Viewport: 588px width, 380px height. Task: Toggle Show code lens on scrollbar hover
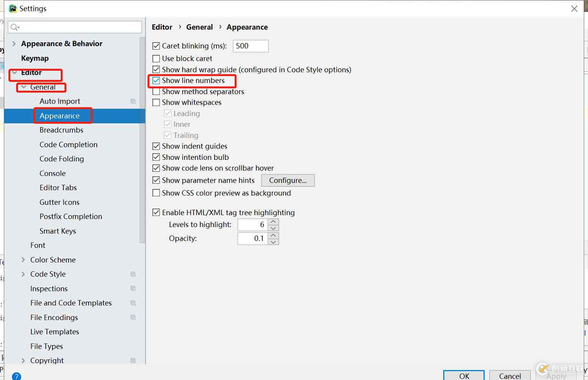point(156,168)
